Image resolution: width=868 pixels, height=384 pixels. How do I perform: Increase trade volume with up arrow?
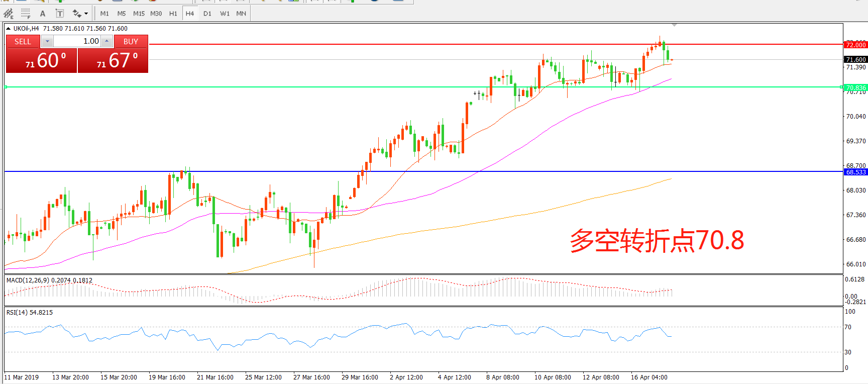click(x=107, y=41)
